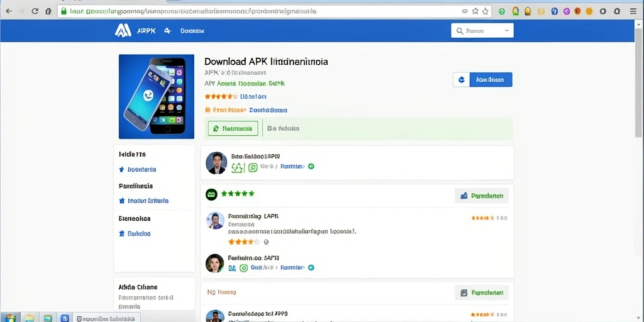The image size is (644, 322).
Task: Reload the page with the refresh icon
Action: click(35, 11)
